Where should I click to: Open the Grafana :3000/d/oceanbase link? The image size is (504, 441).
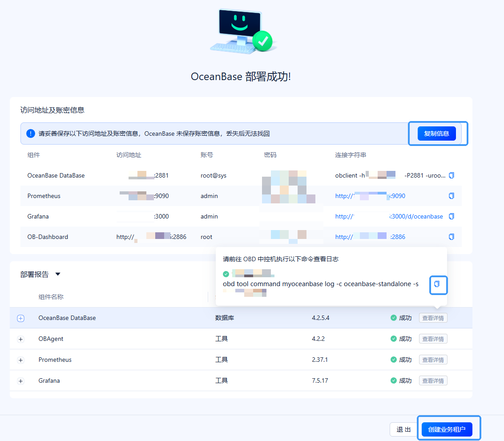coord(389,216)
